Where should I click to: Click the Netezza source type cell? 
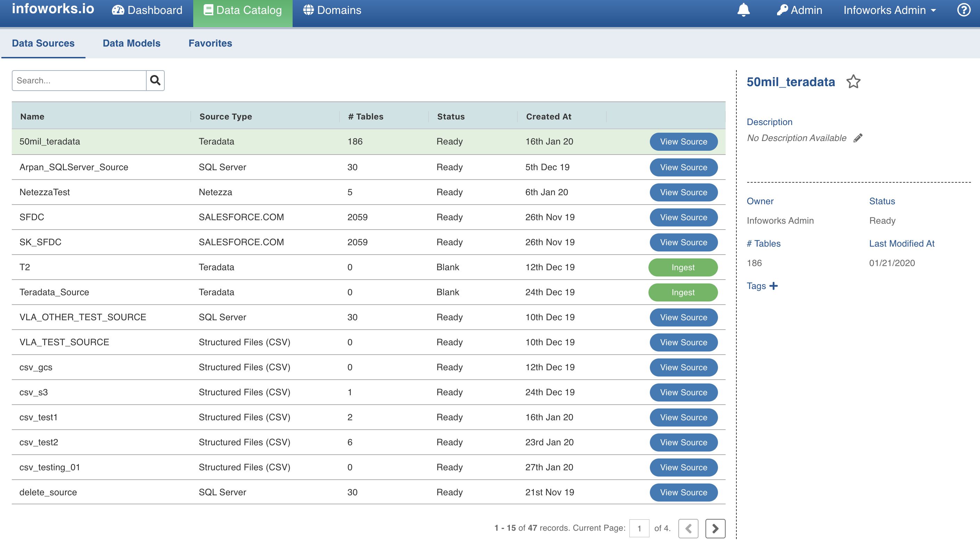[215, 192]
